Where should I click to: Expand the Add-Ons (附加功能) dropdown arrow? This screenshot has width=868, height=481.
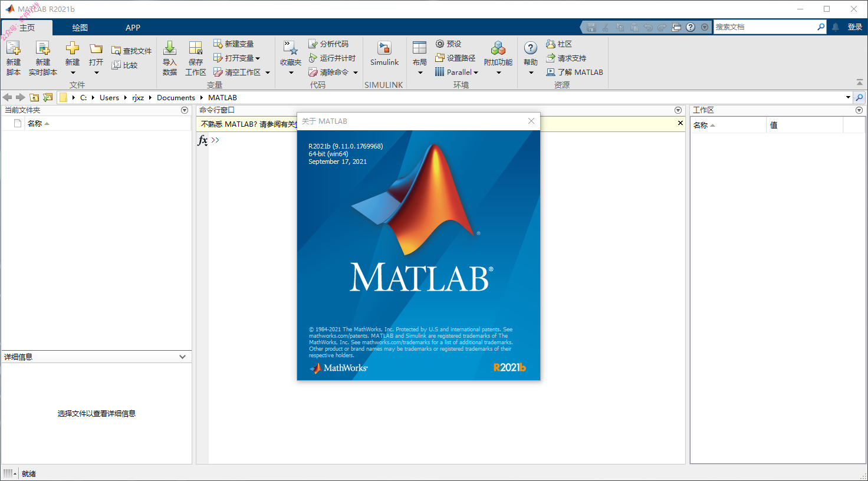point(498,73)
